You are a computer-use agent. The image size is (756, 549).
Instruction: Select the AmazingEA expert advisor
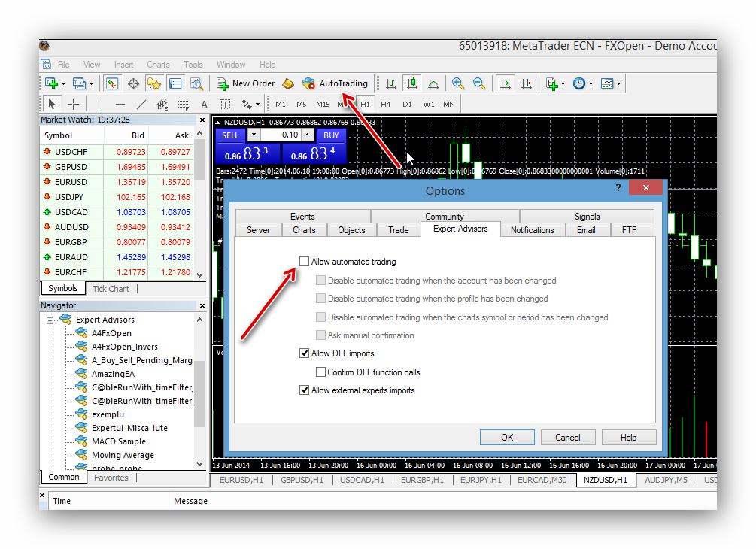point(113,374)
